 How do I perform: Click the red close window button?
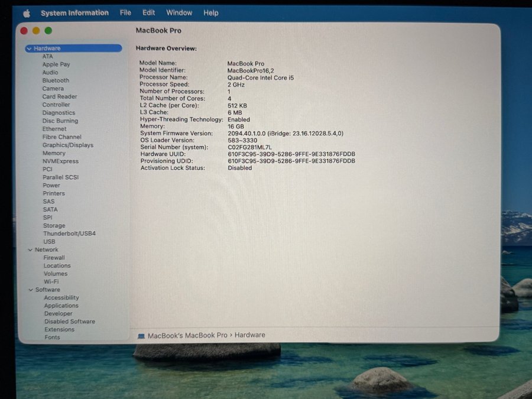[x=24, y=31]
